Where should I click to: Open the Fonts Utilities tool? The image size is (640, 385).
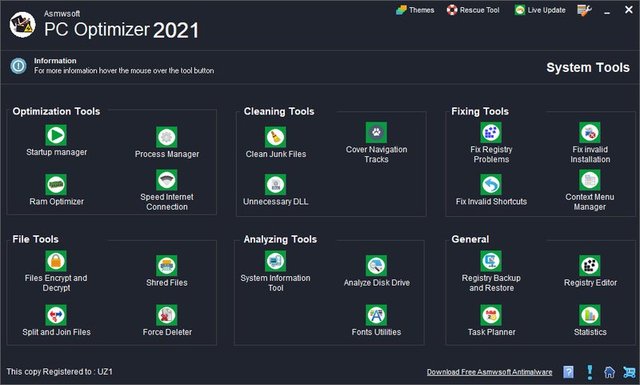[376, 315]
